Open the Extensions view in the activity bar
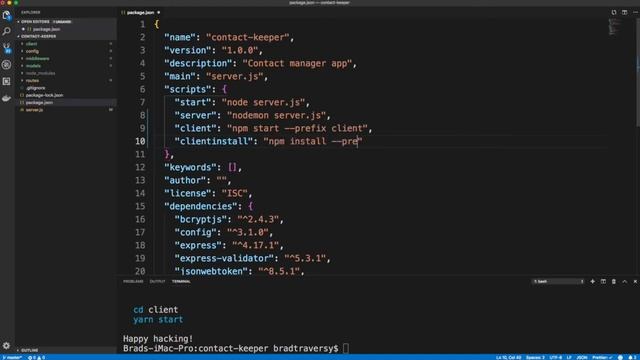 (7, 81)
